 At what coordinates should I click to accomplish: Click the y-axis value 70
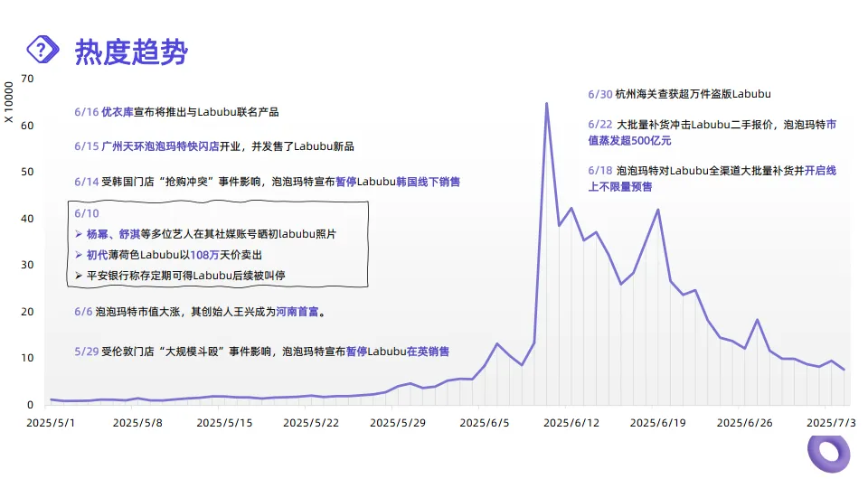click(27, 79)
